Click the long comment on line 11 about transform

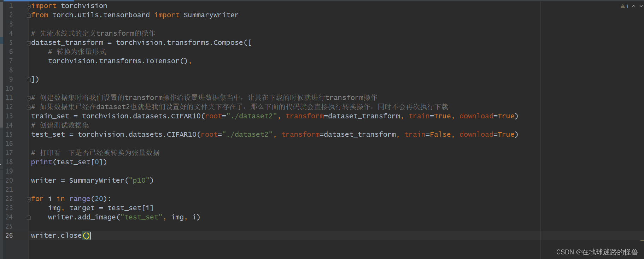(x=204, y=98)
